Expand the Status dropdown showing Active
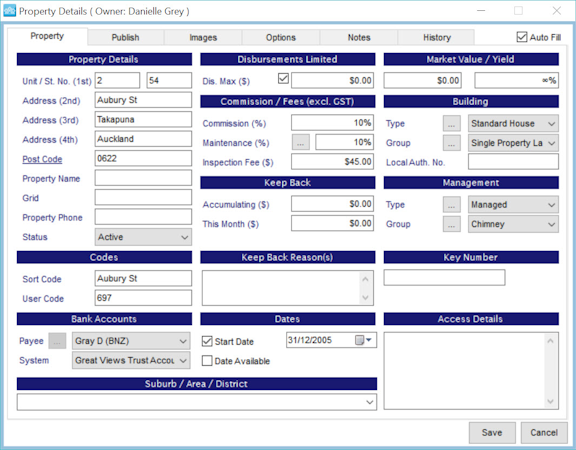Viewport: 576px width, 450px height. click(143, 237)
